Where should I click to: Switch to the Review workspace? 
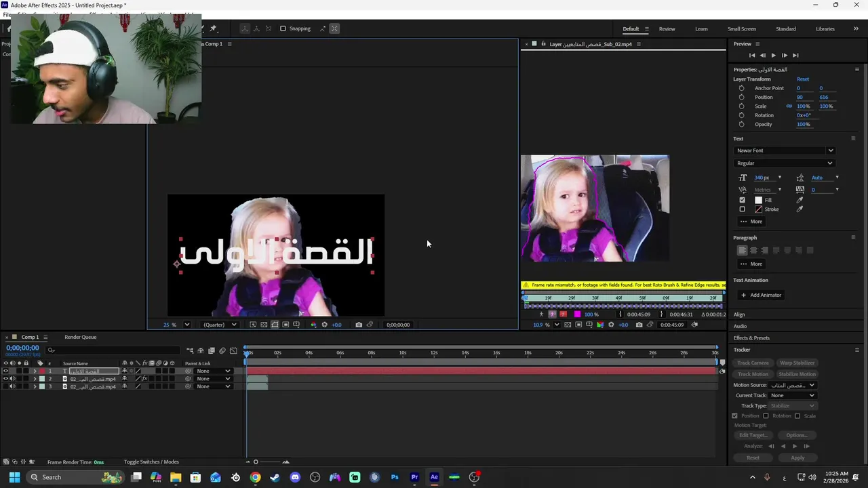click(x=667, y=28)
